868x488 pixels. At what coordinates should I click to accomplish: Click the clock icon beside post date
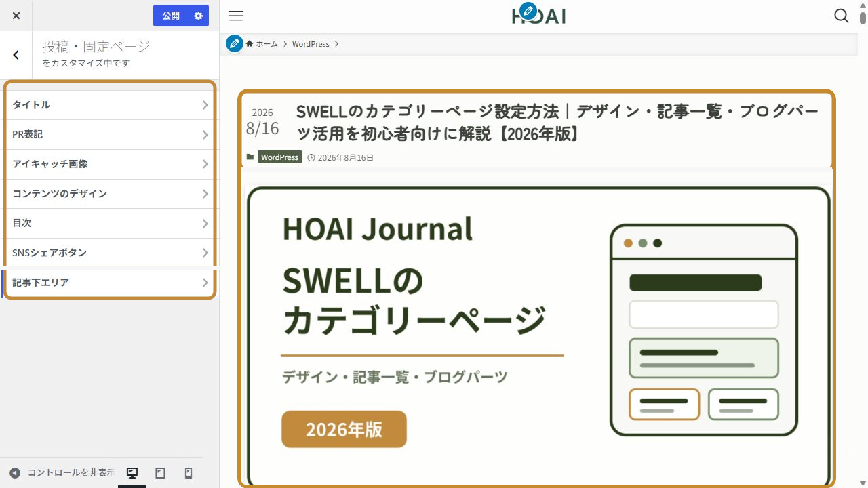pos(311,158)
